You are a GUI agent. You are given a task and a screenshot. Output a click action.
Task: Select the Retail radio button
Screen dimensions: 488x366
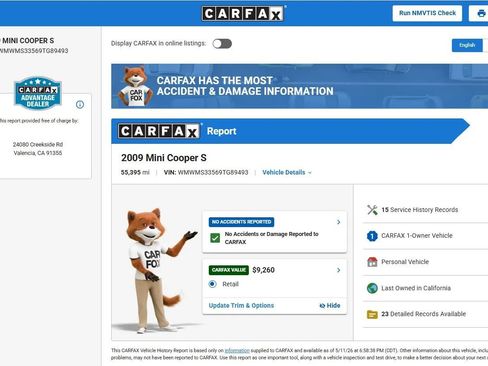point(212,284)
